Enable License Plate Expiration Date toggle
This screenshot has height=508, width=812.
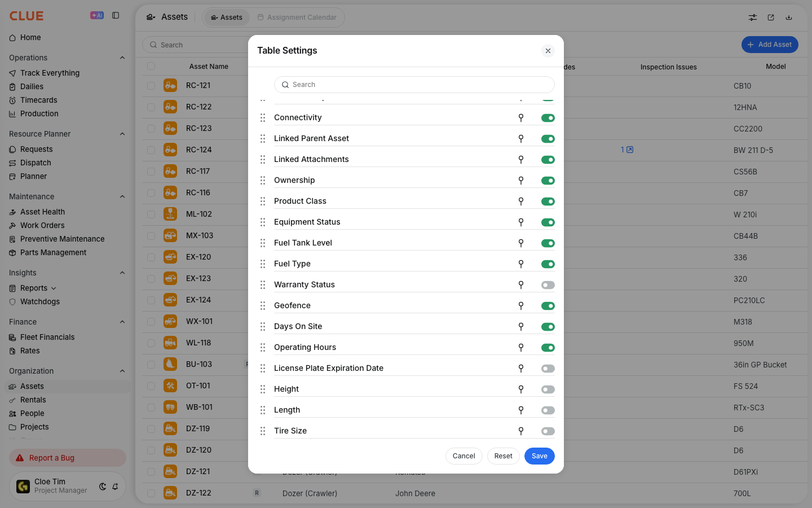point(548,369)
